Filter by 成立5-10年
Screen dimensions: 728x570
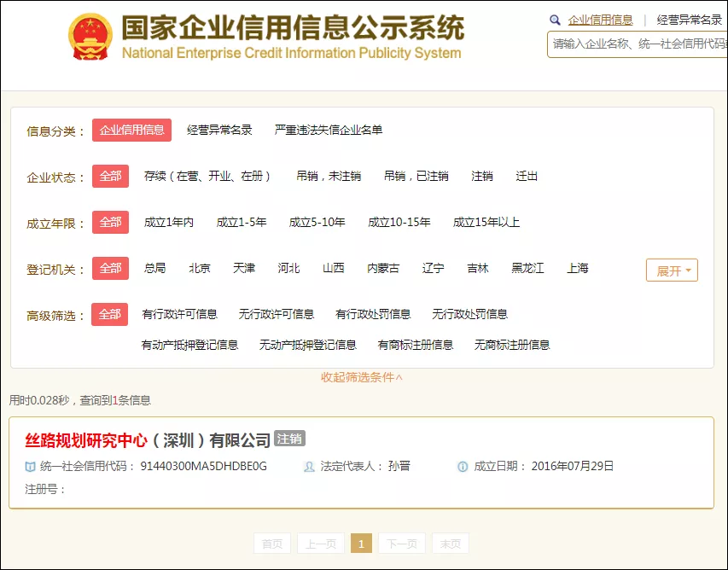317,223
